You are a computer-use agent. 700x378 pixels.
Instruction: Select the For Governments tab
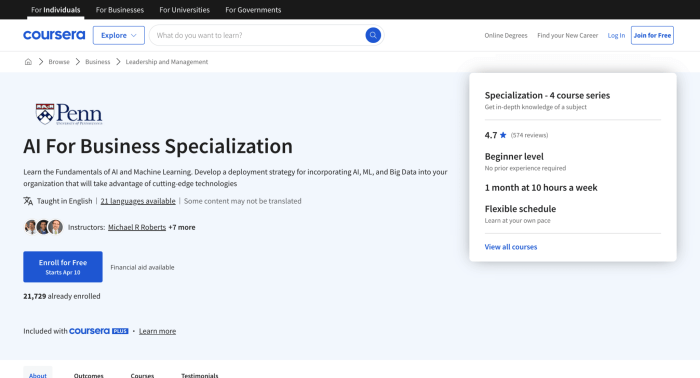(x=253, y=10)
